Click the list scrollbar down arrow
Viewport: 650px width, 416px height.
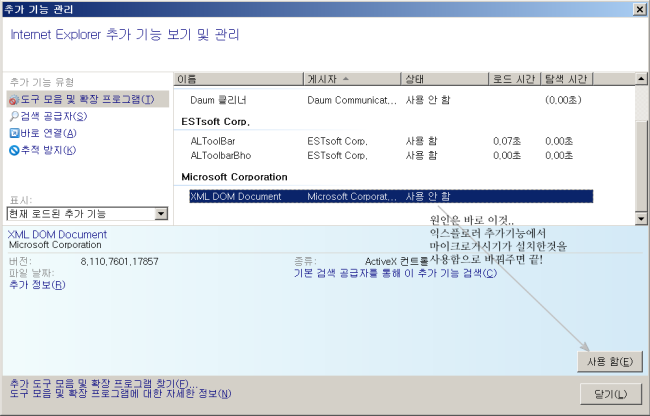[641, 217]
